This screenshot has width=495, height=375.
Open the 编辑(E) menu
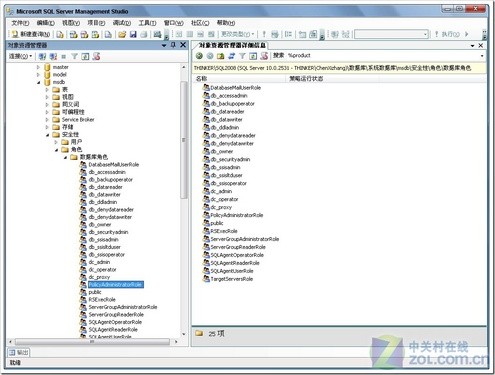click(46, 23)
